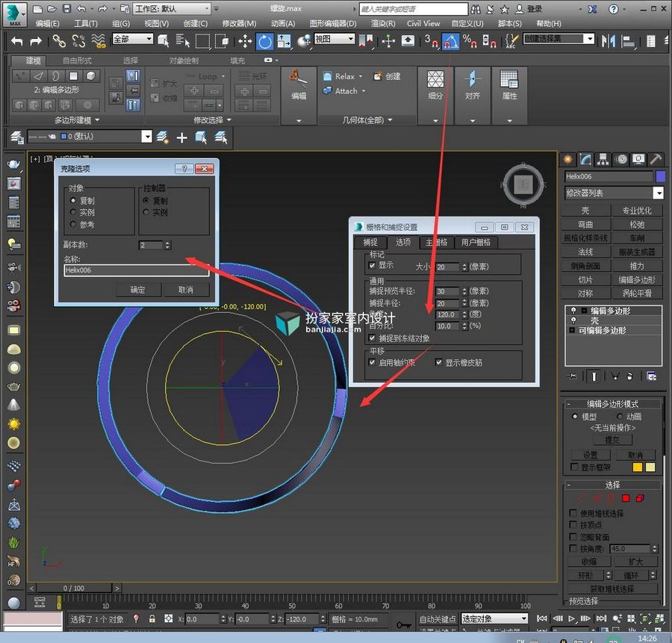Click the Undo arrow icon
Viewport: 672px width, 643px height.
17,41
